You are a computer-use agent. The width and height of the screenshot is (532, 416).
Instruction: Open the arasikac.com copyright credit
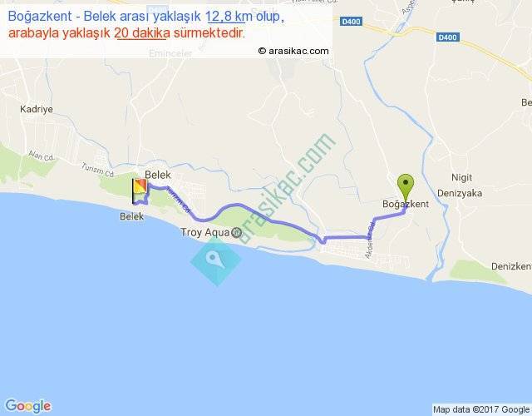tap(293, 51)
